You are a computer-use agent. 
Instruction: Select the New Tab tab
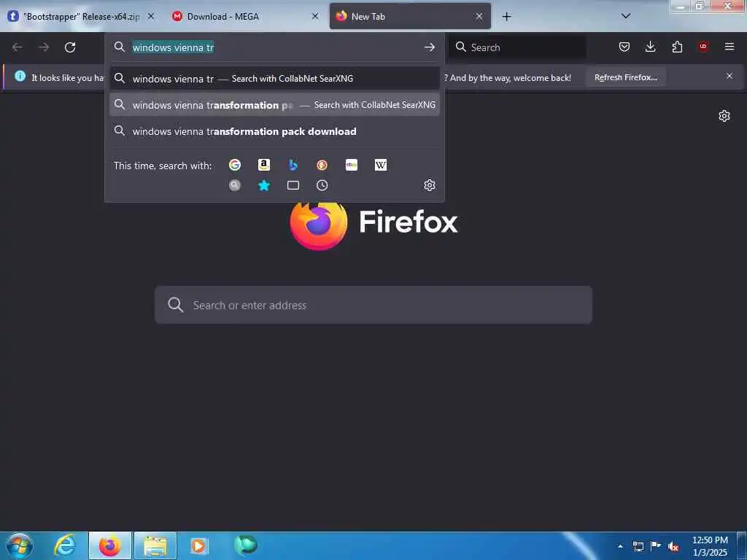click(x=410, y=17)
